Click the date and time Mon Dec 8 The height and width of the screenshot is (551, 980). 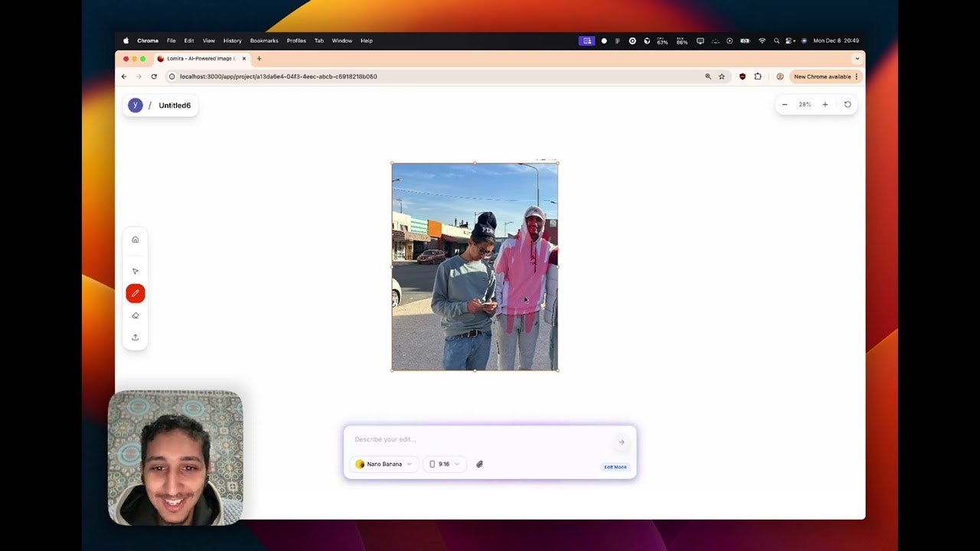click(836, 41)
